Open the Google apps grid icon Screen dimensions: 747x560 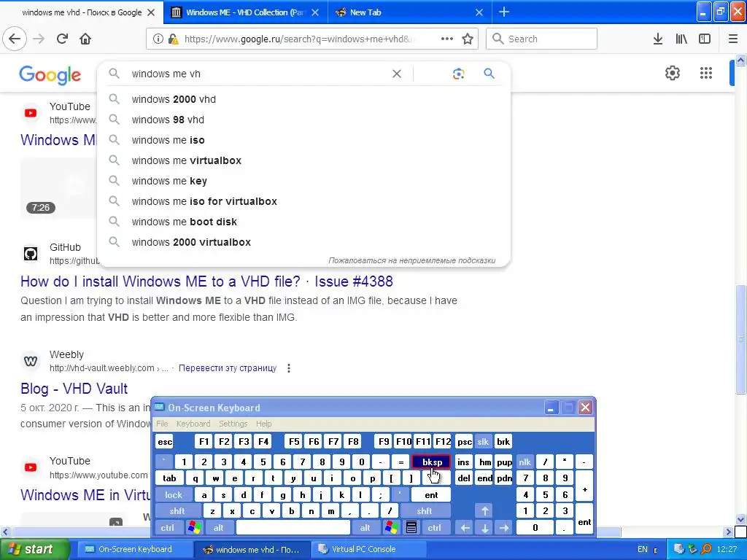[x=705, y=73]
